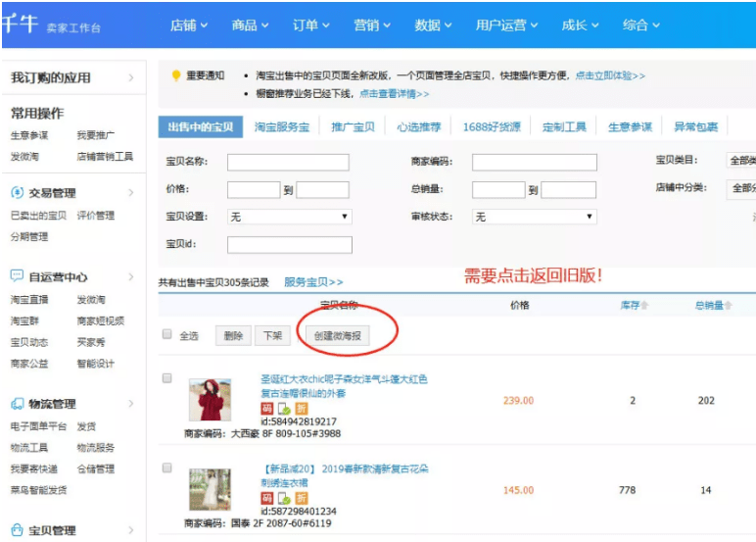The image size is (756, 542).
Task: Open the 点击查看详情>> link
Action: point(395,94)
